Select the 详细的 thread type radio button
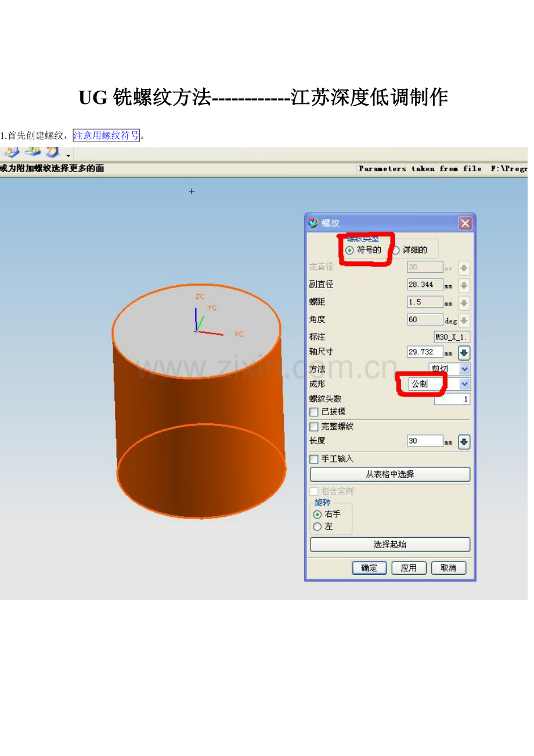 click(x=397, y=249)
